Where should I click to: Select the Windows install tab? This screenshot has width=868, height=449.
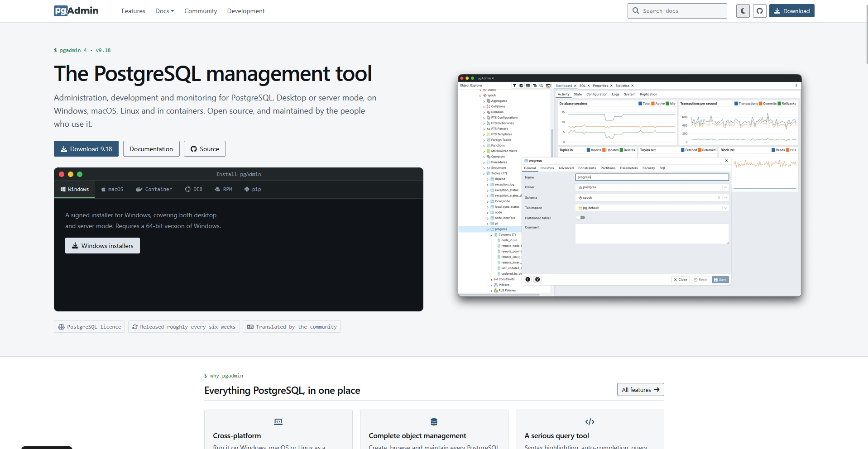(x=75, y=189)
